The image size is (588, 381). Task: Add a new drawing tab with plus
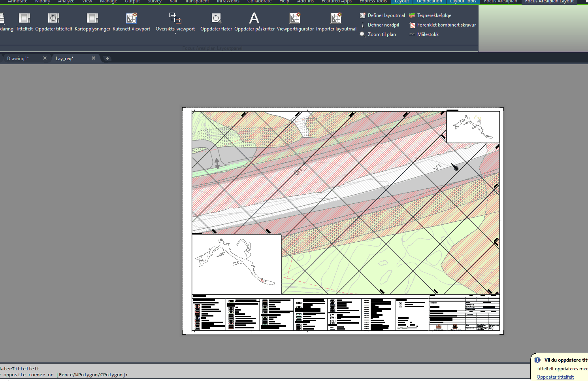coord(107,59)
